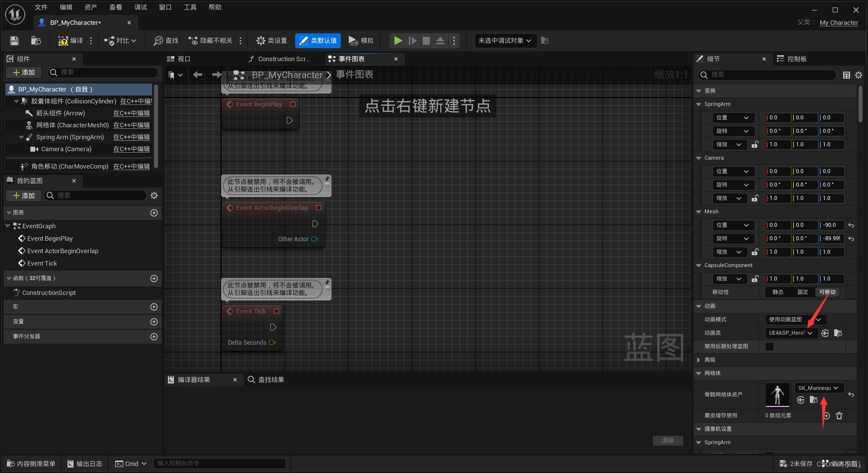Set mobility to 固定
The image size is (868, 473).
coord(802,292)
